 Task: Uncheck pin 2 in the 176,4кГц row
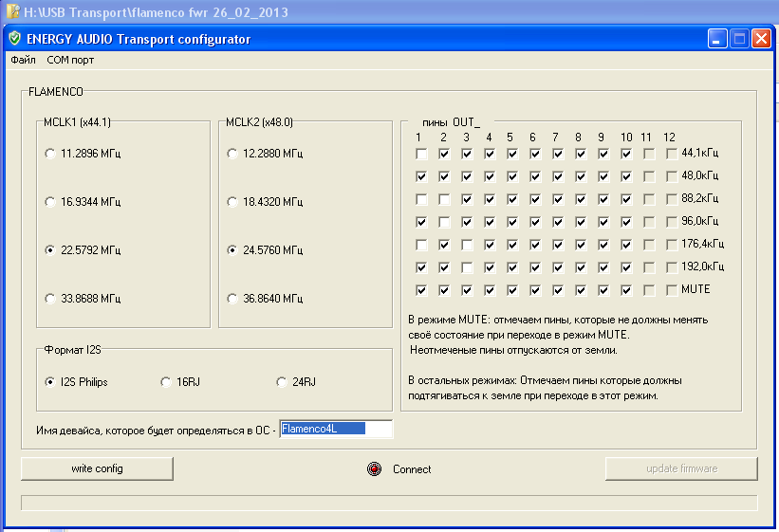(x=444, y=245)
